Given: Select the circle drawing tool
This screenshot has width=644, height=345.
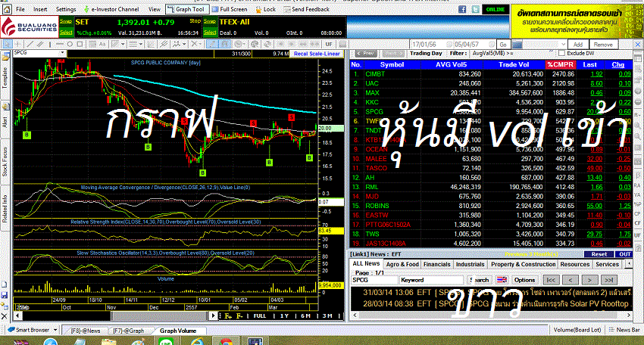Looking at the screenshot, I should point(70,44).
